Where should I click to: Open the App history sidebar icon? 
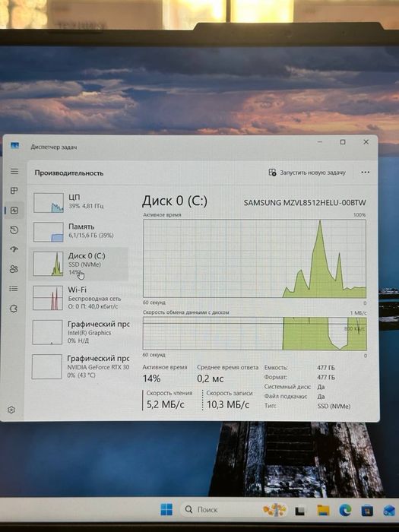pyautogui.click(x=14, y=230)
